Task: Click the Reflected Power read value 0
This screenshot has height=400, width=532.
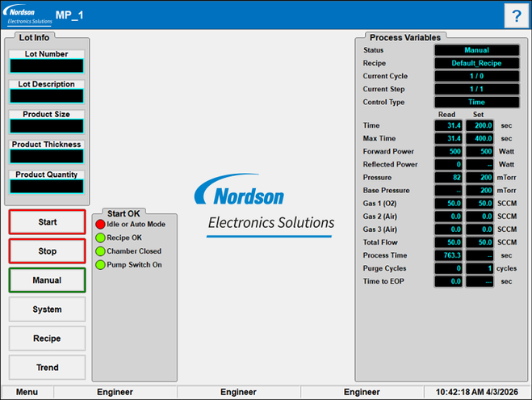Action: coord(449,164)
